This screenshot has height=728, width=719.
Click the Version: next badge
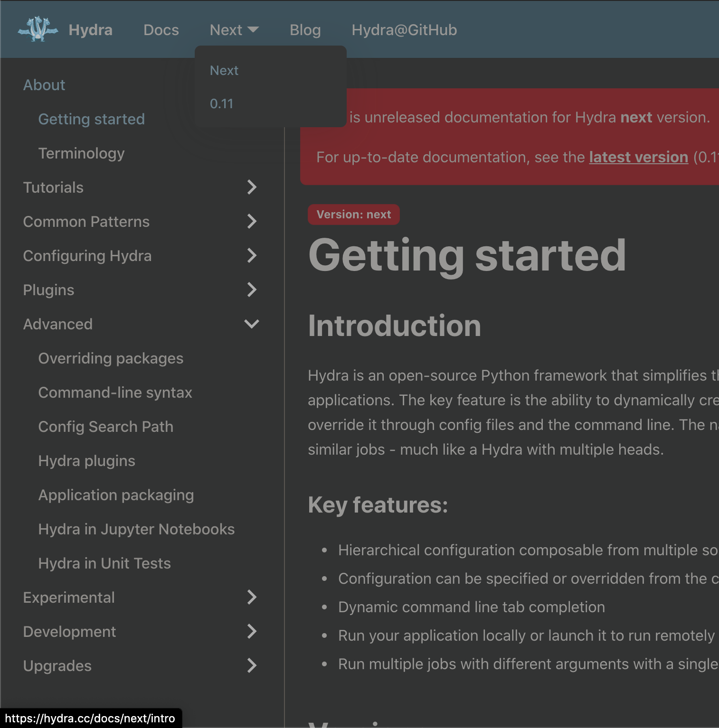(x=354, y=215)
